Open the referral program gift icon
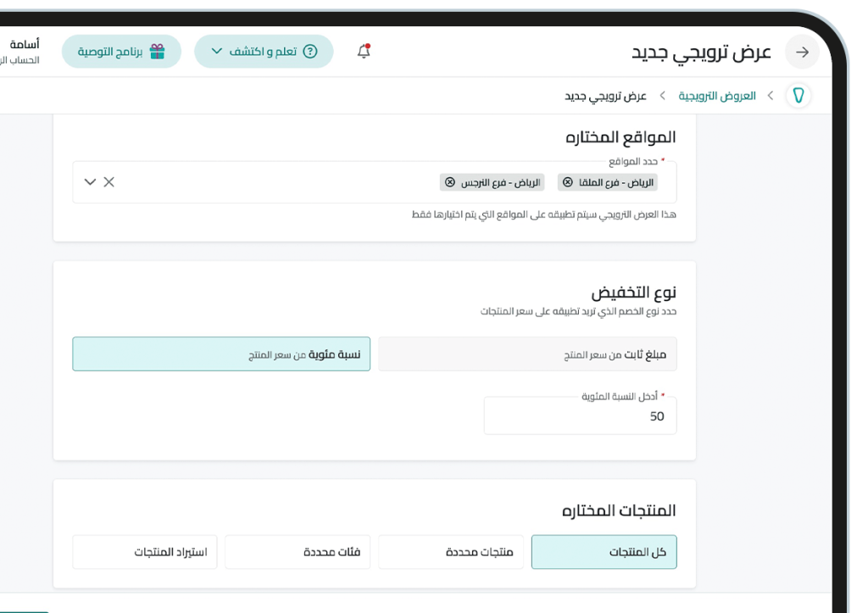868x613 pixels. pos(157,51)
